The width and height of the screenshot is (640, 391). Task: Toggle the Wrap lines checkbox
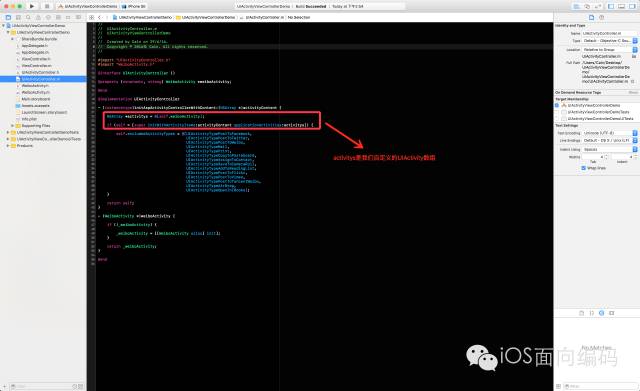[583, 168]
